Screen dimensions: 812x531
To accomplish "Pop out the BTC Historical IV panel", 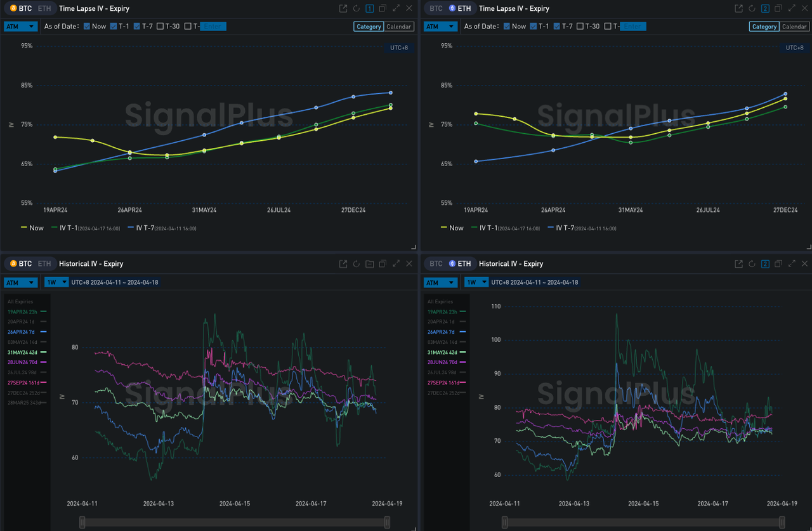I will 343,264.
